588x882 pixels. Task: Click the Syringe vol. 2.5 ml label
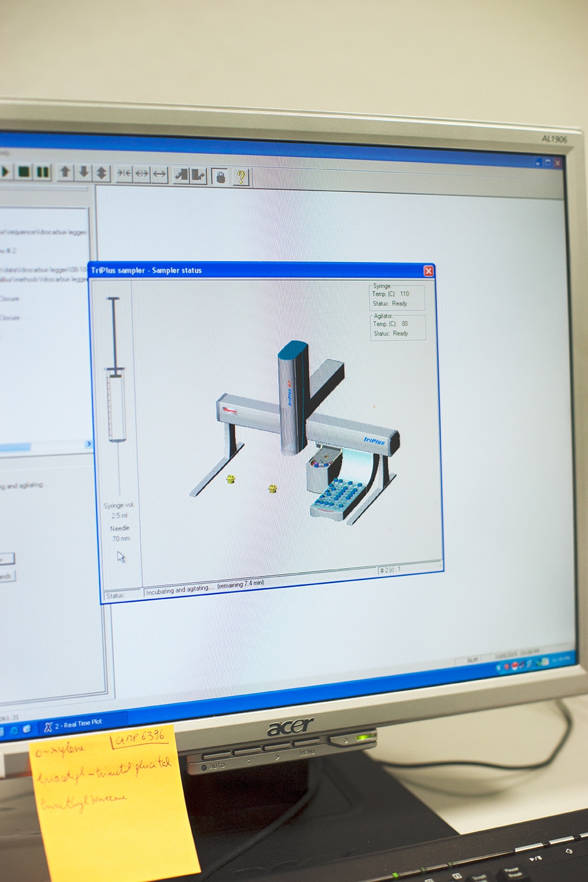tap(119, 510)
